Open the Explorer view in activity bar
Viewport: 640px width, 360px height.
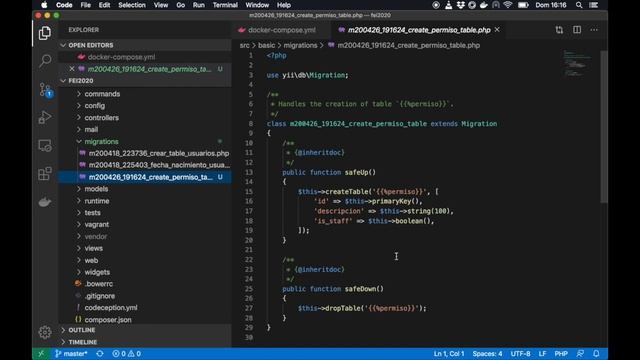(45, 33)
